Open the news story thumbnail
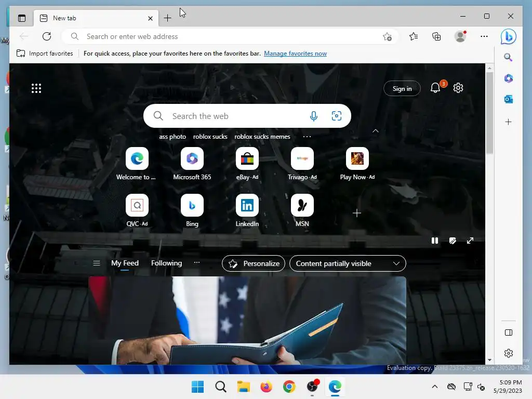Image resolution: width=532 pixels, height=399 pixels. point(247,320)
